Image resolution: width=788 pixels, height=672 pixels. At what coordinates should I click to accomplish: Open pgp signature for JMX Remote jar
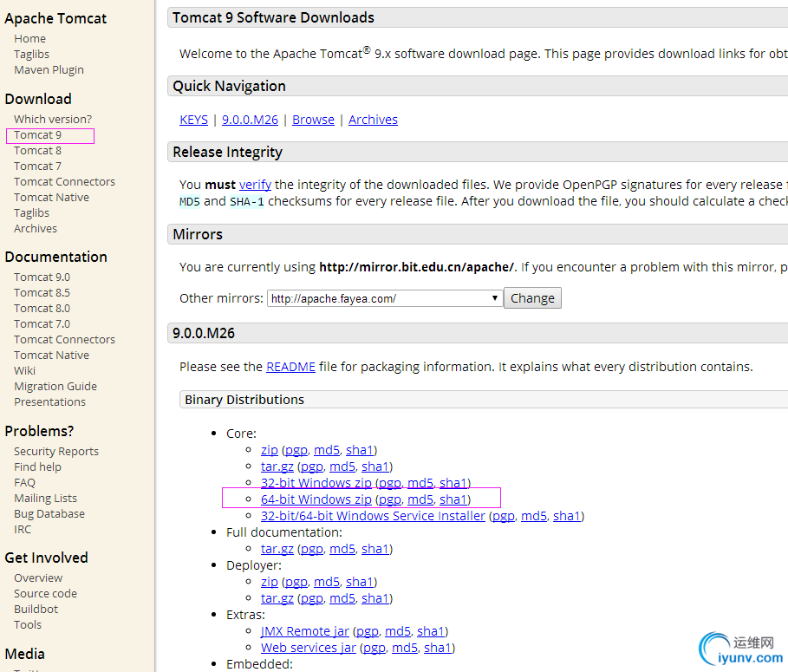[x=368, y=631]
